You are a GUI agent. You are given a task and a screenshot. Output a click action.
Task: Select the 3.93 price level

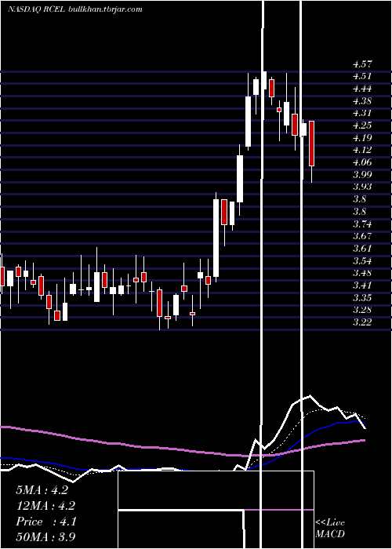coord(362,187)
